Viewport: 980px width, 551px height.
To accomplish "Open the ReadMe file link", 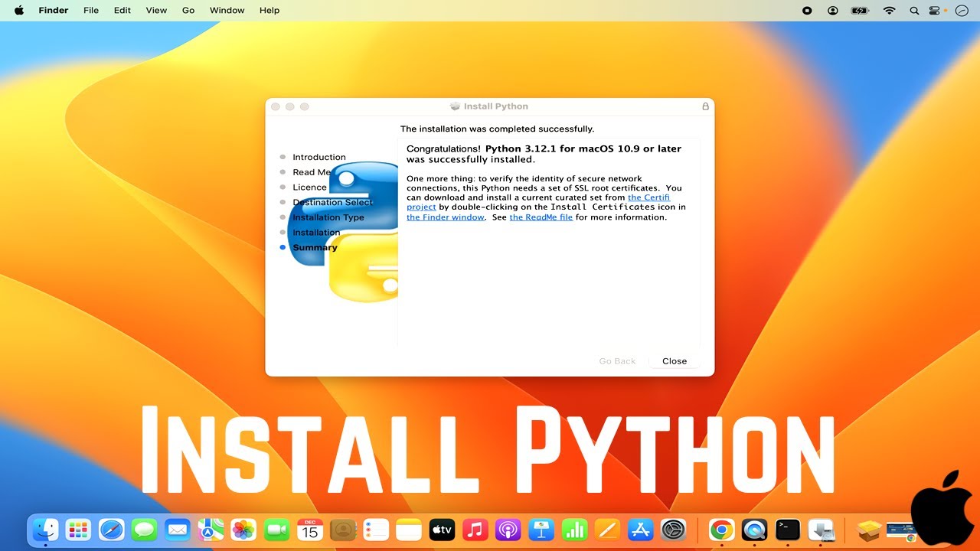I will pyautogui.click(x=541, y=217).
